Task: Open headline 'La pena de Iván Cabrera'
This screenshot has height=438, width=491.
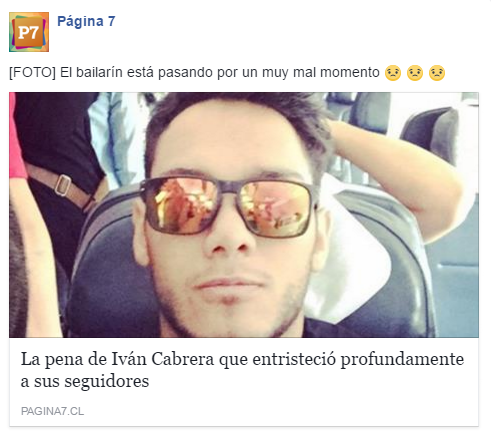Action: (242, 370)
